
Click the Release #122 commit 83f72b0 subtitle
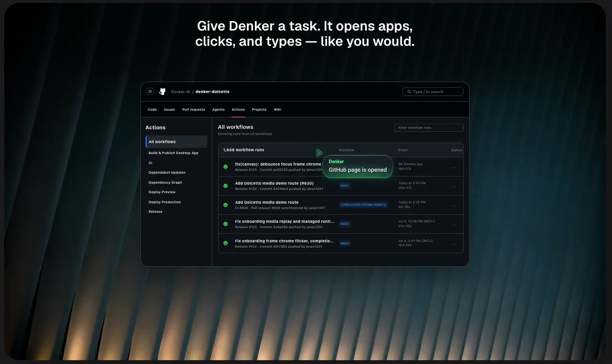coord(278,247)
